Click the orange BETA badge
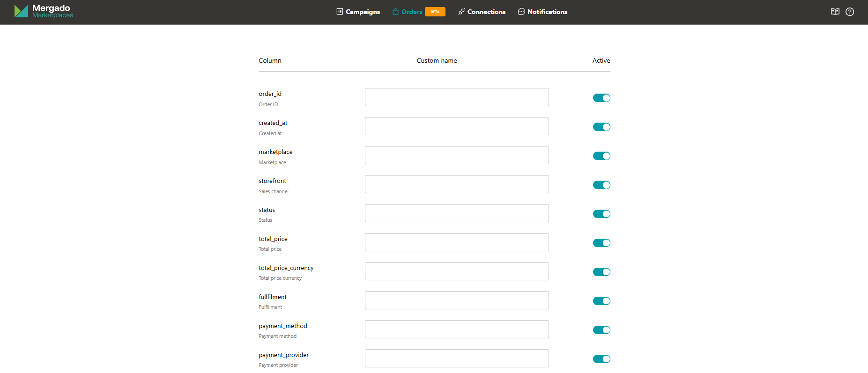The image size is (868, 373). point(435,12)
